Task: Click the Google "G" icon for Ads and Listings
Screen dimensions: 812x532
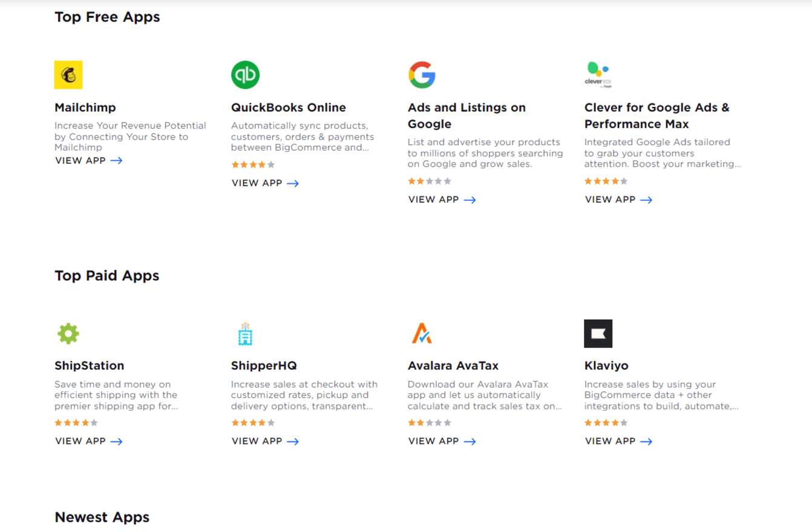Action: (422, 74)
